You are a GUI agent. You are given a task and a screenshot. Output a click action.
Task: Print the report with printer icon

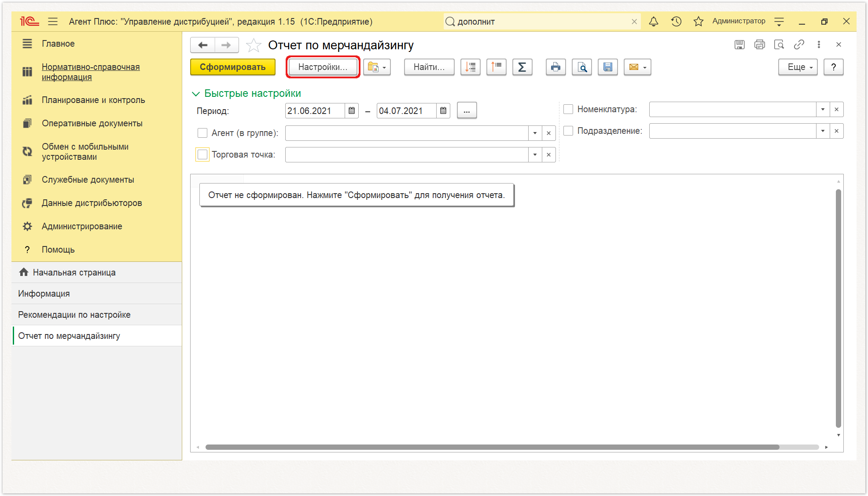pos(556,67)
